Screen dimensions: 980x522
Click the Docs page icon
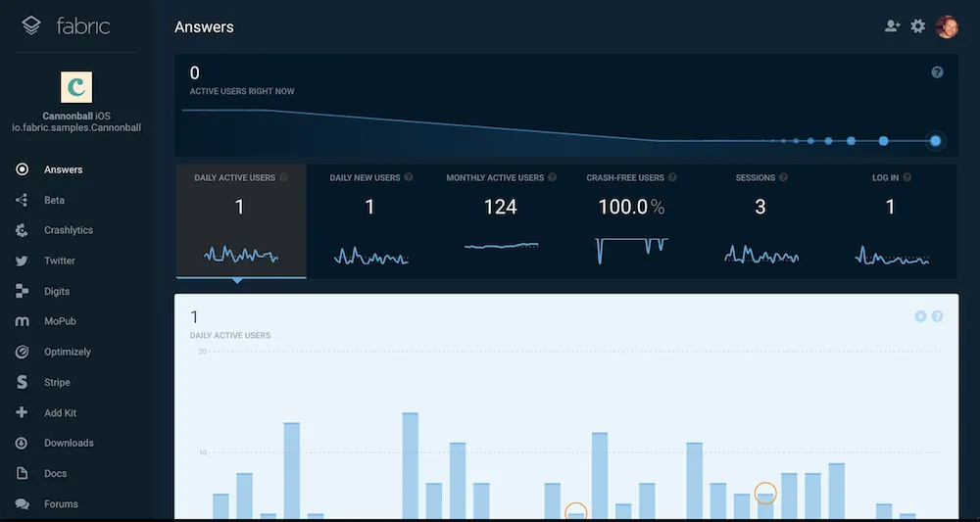[x=22, y=473]
